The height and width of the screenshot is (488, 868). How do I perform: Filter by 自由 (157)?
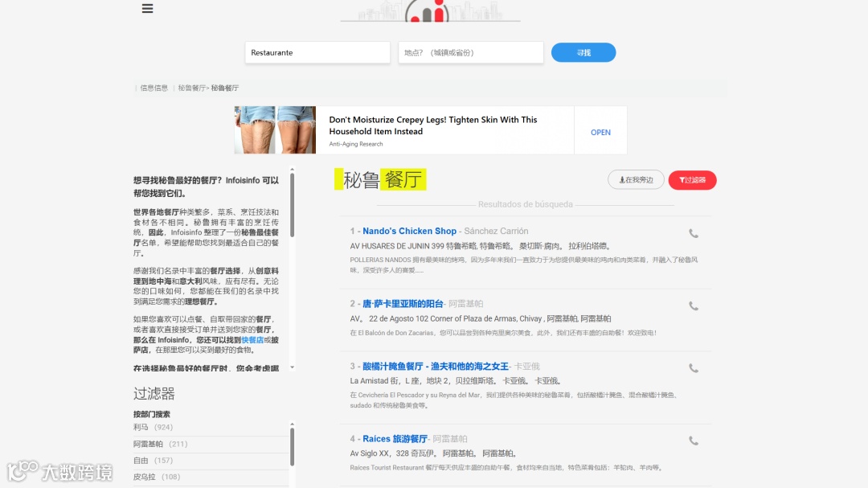coord(154,461)
